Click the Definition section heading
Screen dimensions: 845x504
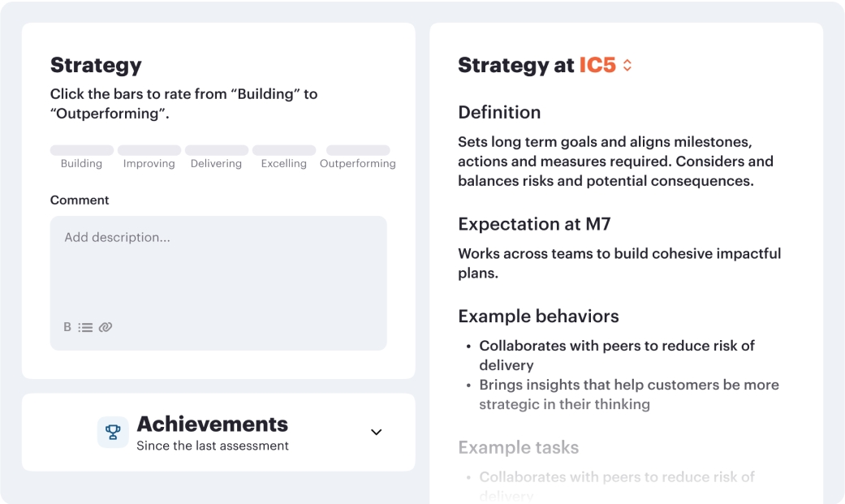(x=498, y=112)
